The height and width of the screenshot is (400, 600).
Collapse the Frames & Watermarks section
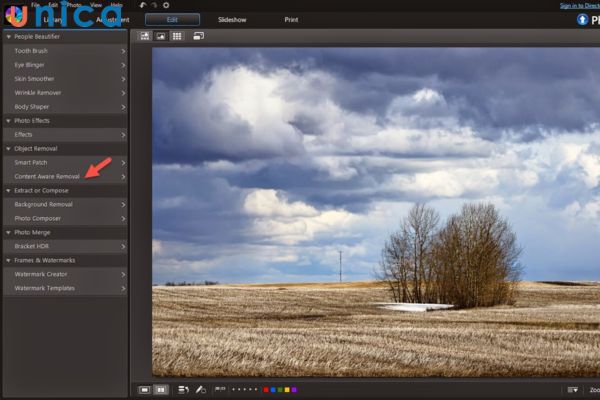(x=9, y=260)
